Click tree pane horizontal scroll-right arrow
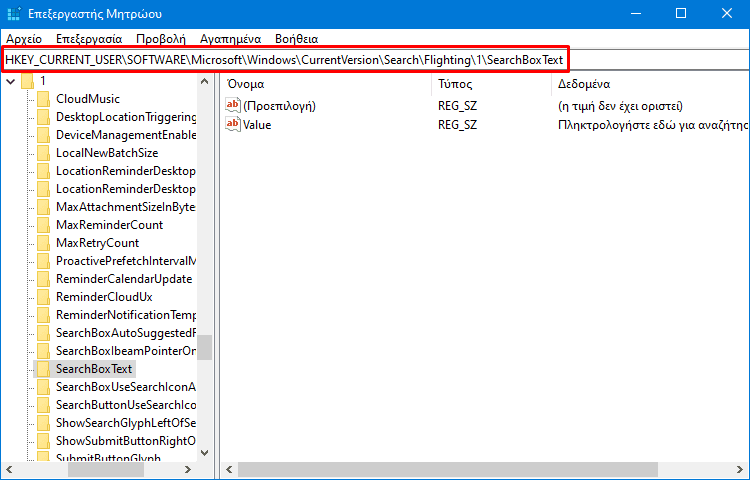750x480 pixels. [188, 470]
